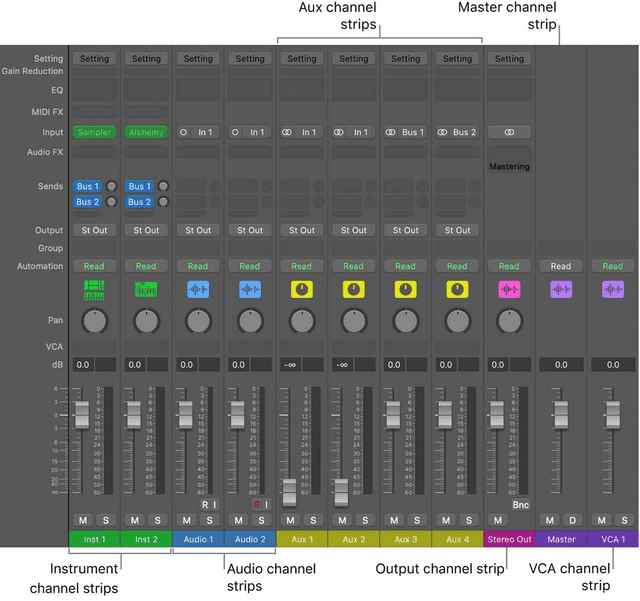This screenshot has height=601, width=640.
Task: Open Audio 2 automation Read menu
Action: pyautogui.click(x=250, y=266)
